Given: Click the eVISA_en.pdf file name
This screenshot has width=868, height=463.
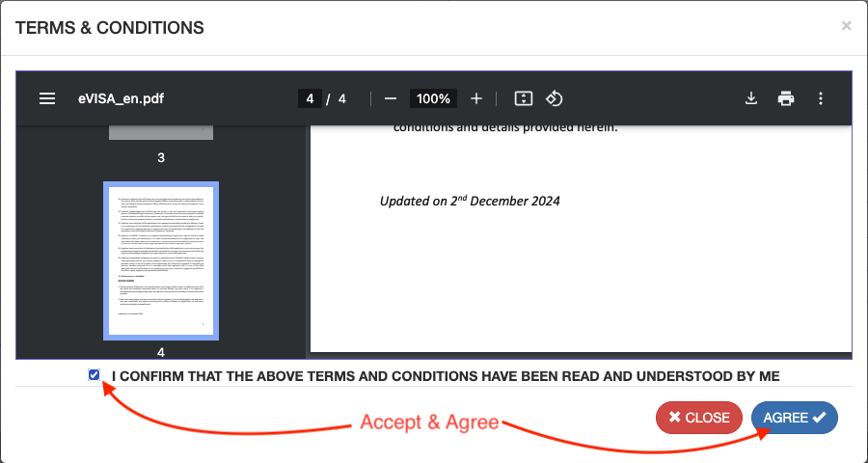Looking at the screenshot, I should [121, 98].
